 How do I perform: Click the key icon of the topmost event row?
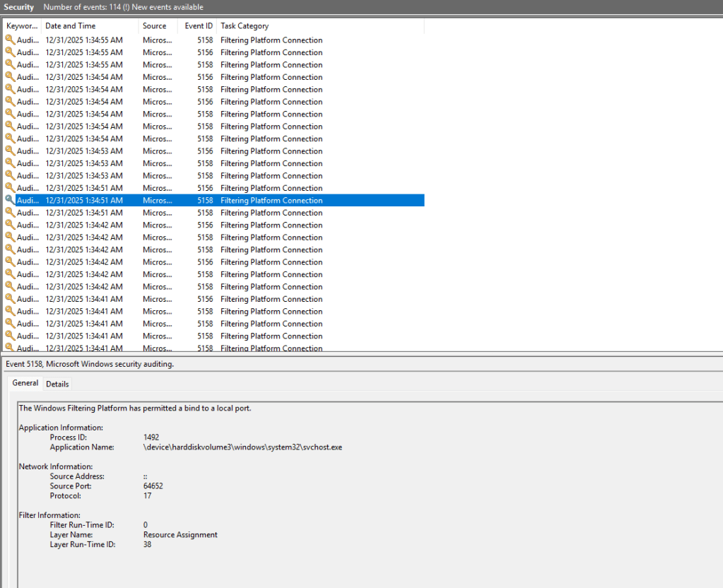point(9,40)
